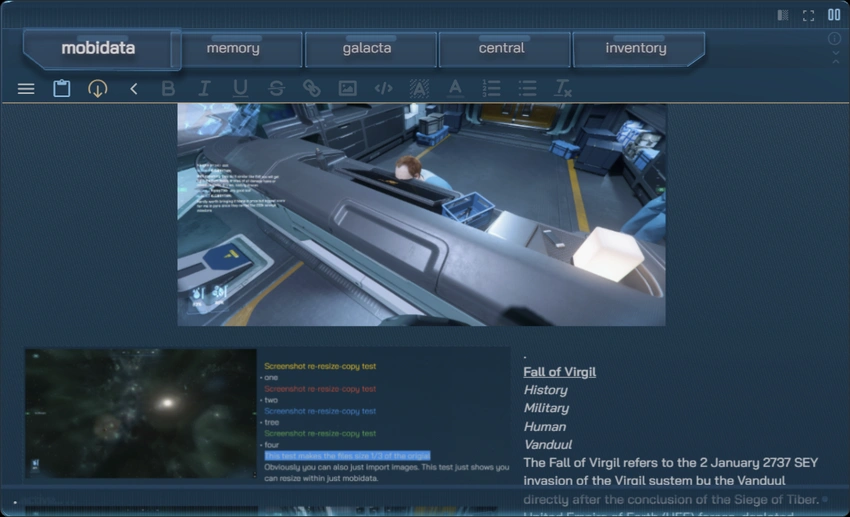Click the up chevron under the info icon
The image size is (850, 517).
[x=835, y=62]
